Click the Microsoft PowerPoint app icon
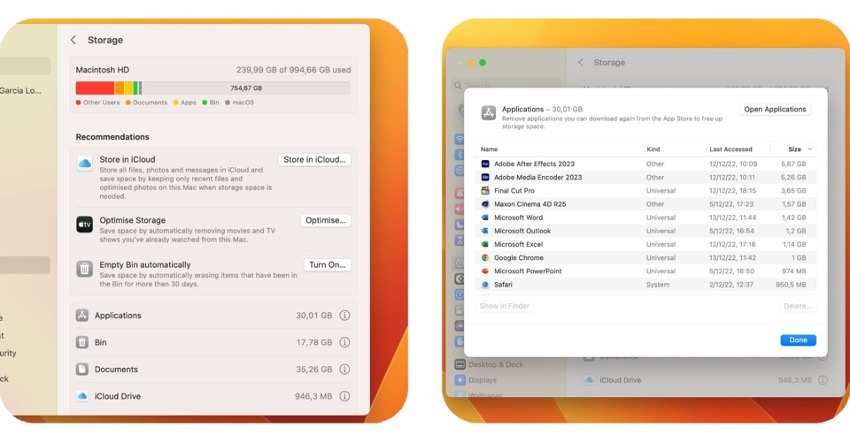 point(485,271)
